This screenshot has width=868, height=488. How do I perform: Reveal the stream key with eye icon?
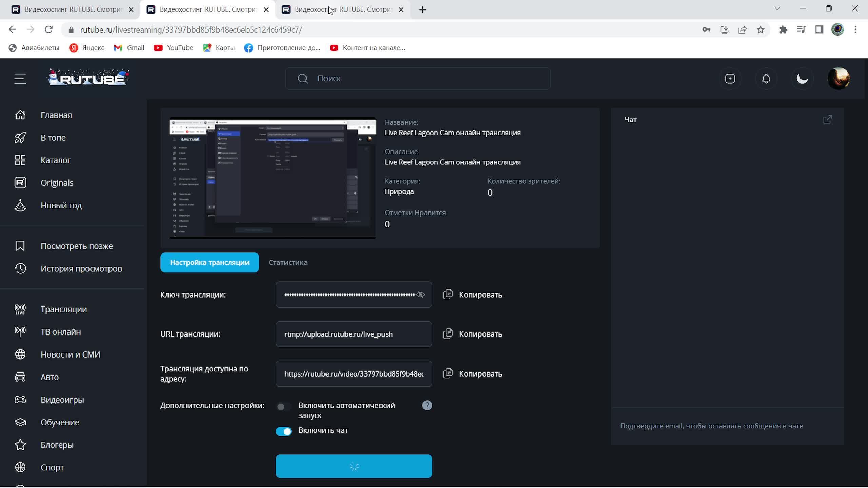[420, 294]
